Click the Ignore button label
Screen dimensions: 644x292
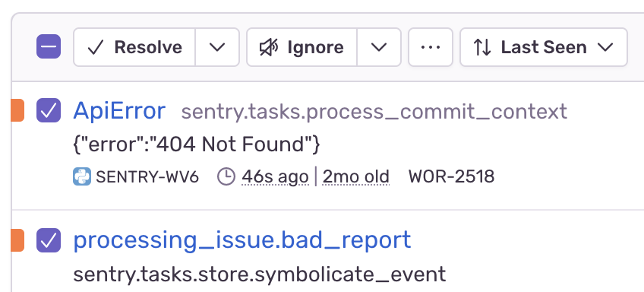pos(315,47)
